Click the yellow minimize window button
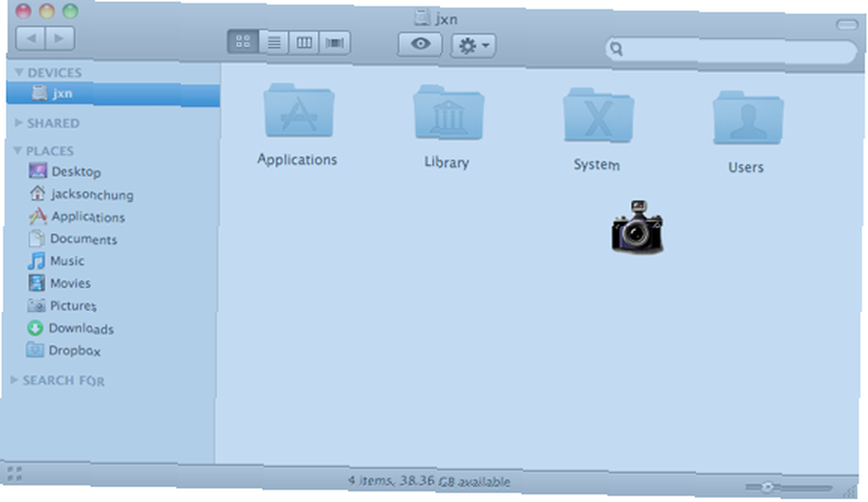 (47, 10)
